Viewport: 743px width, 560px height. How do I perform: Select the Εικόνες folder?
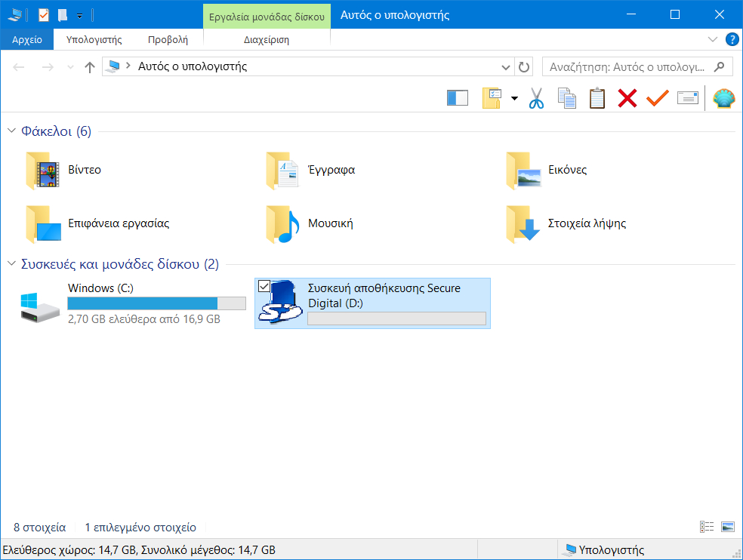tap(547, 170)
